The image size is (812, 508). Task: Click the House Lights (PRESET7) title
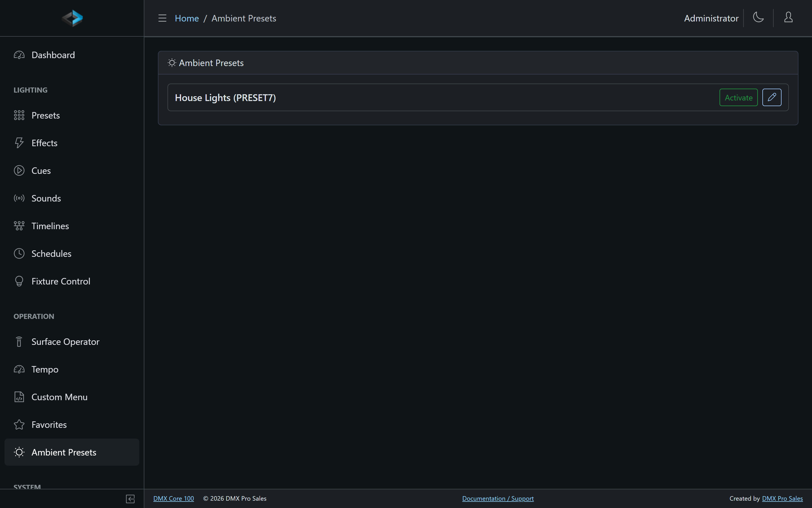click(x=225, y=98)
